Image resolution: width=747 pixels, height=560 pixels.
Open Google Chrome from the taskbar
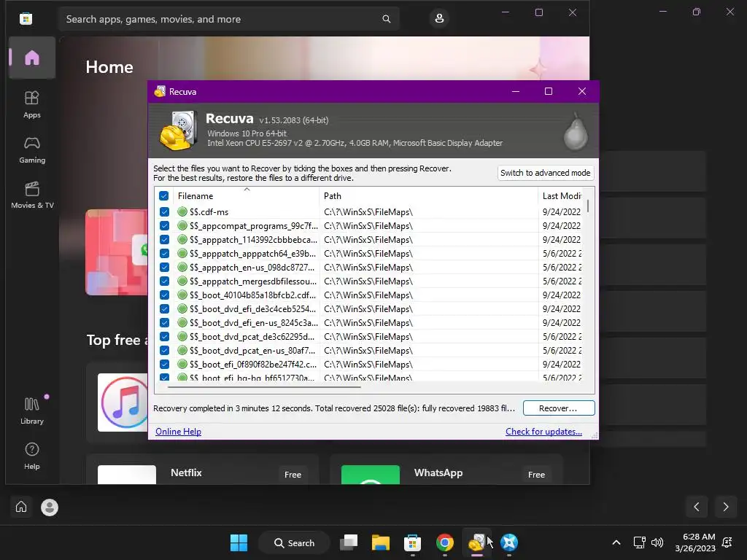[x=444, y=542]
